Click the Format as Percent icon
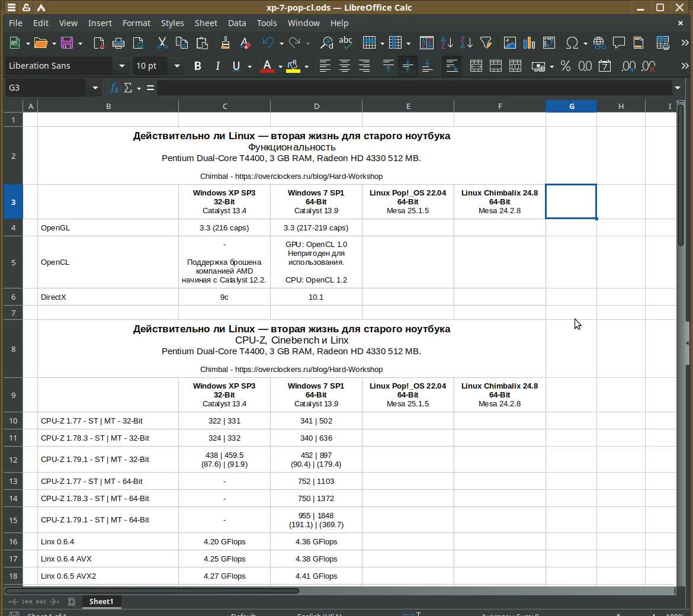This screenshot has height=616, width=693. [566, 66]
